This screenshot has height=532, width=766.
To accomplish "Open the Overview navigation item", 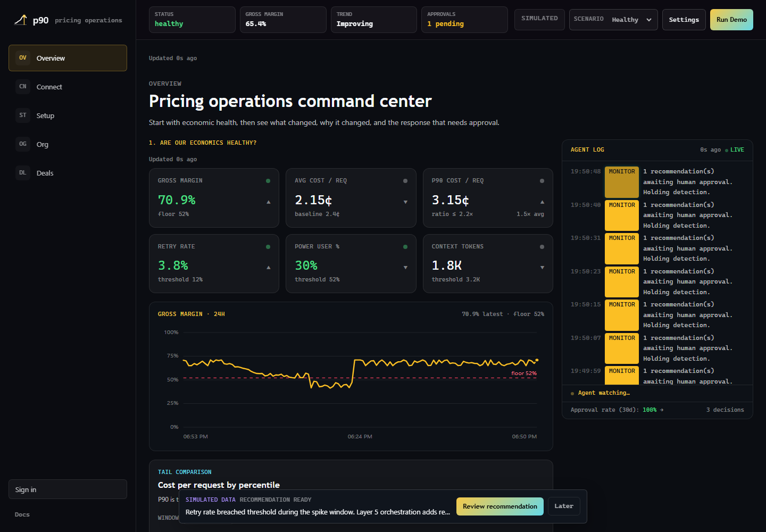I will click(68, 58).
